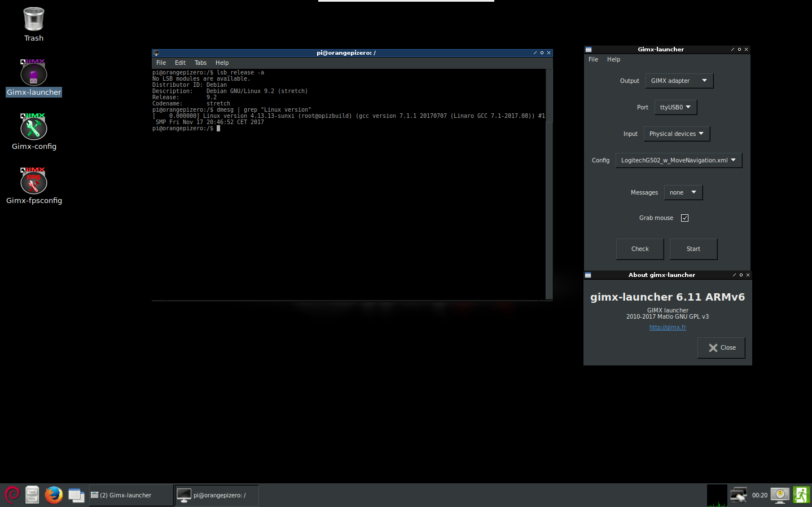This screenshot has height=507, width=812.
Task: Click the terminal's vertical scrollbar
Action: pos(549,184)
